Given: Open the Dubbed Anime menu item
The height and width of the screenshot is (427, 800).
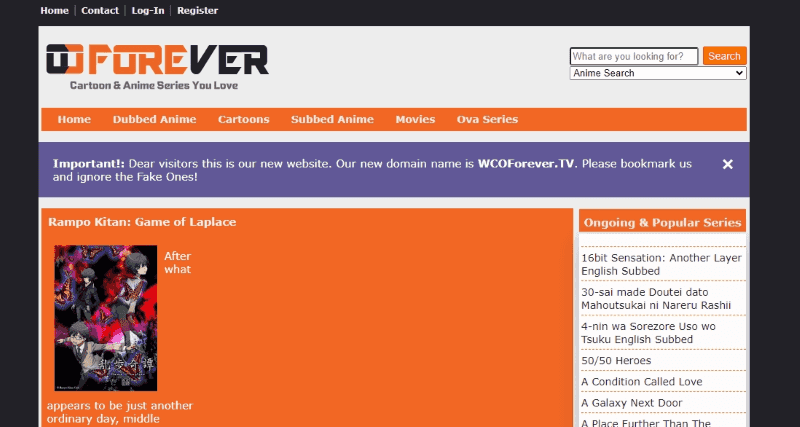Looking at the screenshot, I should (154, 119).
